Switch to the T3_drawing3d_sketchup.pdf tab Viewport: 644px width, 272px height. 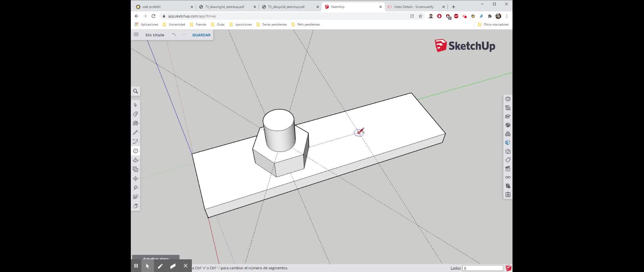224,7
